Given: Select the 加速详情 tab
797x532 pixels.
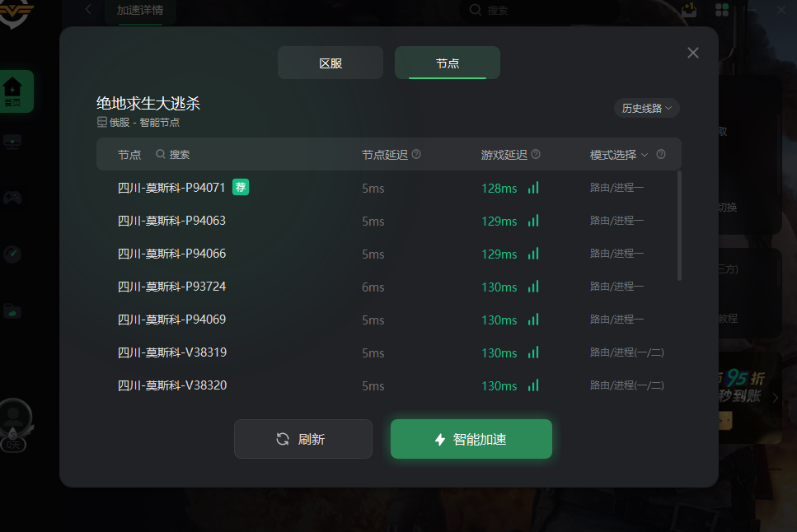Looking at the screenshot, I should pos(140,10).
